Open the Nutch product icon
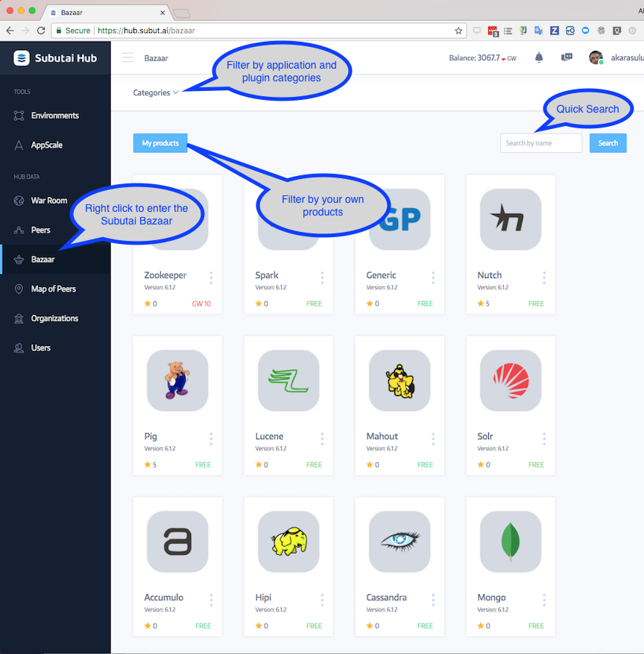Viewport: 644px width, 654px height. (x=511, y=219)
